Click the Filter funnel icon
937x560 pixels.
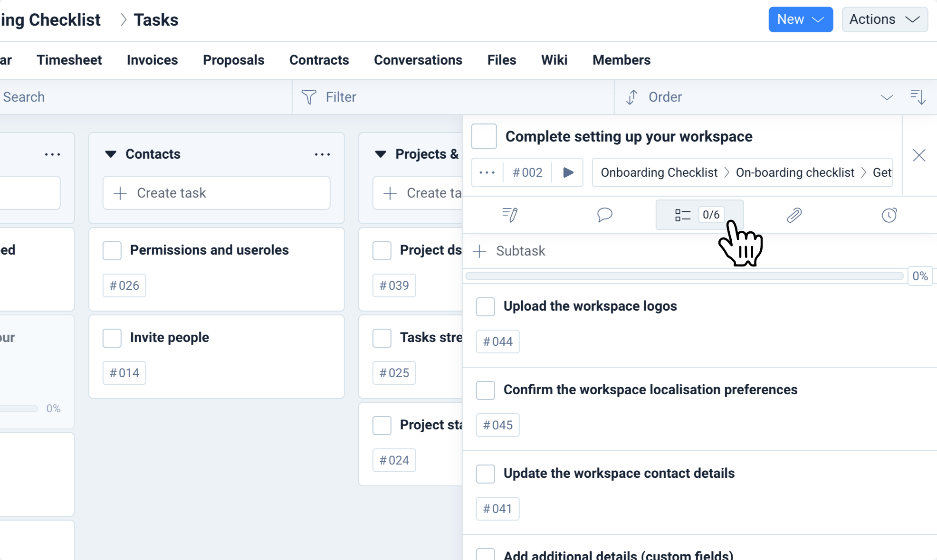pyautogui.click(x=309, y=97)
